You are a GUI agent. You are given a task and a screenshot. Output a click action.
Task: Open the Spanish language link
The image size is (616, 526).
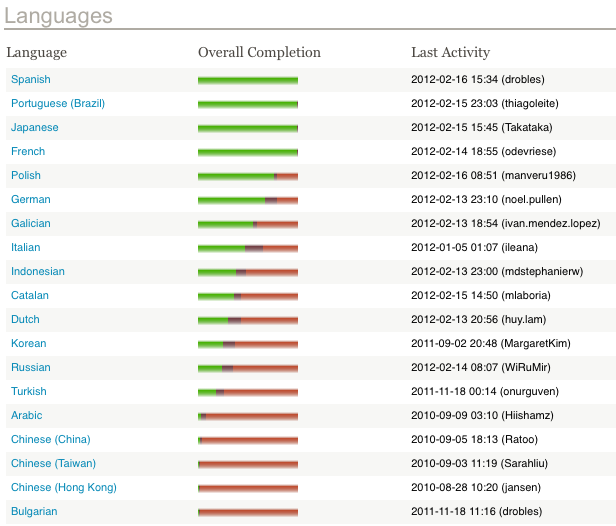(x=31, y=79)
